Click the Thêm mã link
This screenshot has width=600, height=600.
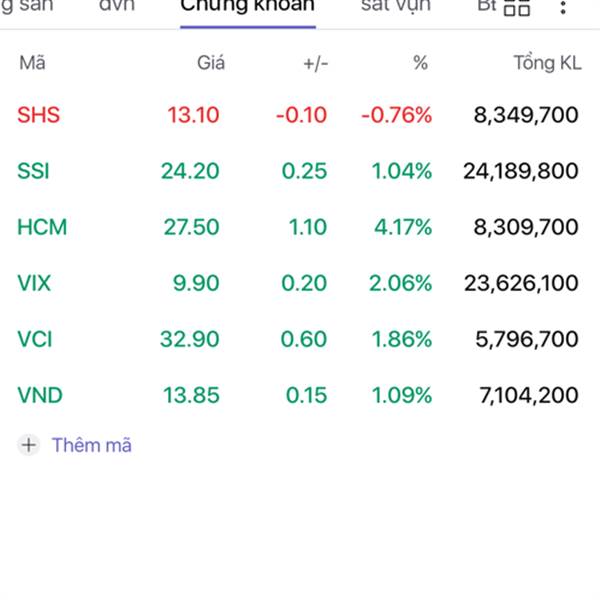(91, 445)
